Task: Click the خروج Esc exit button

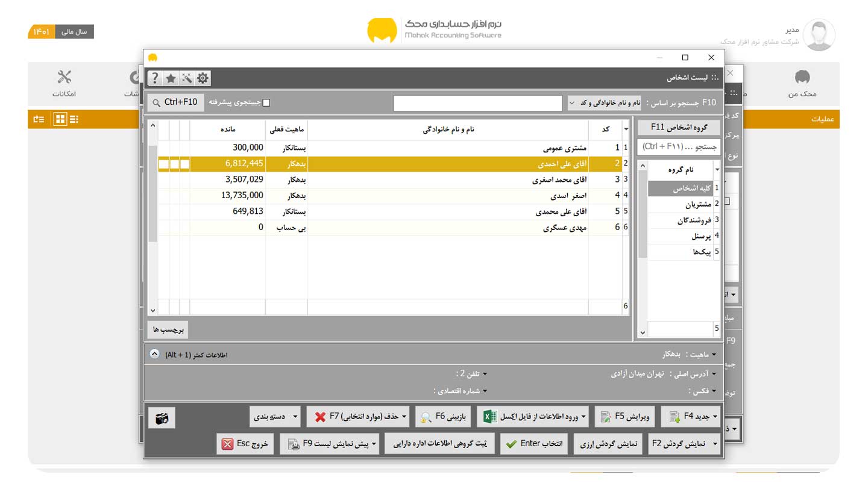Action: 245,443
